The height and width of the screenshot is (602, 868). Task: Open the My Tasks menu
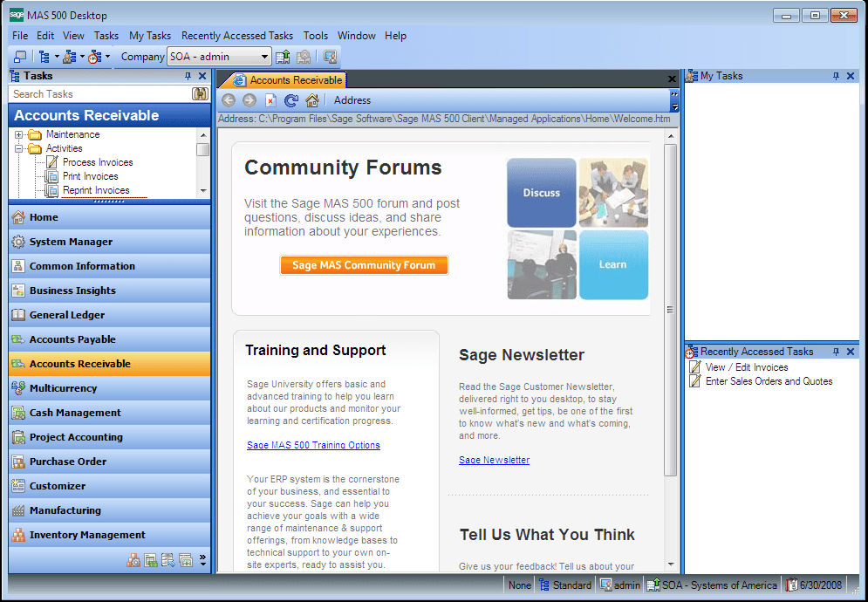point(150,36)
